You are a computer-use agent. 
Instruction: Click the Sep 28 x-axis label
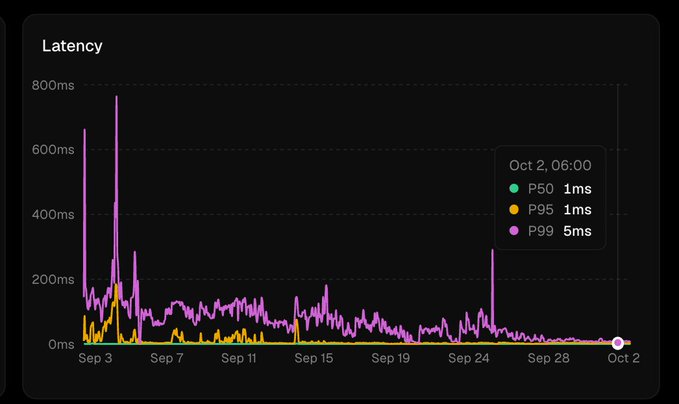549,358
